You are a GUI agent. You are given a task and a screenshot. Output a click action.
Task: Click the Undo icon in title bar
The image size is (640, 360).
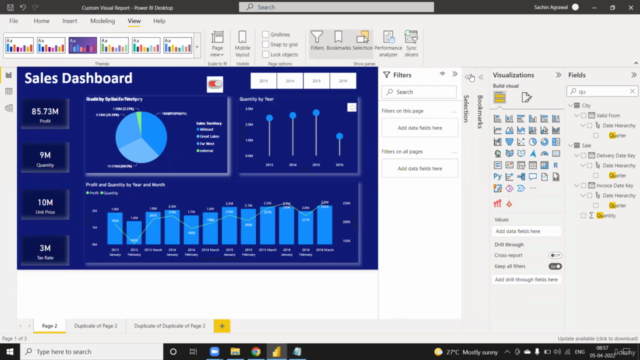coord(23,7)
